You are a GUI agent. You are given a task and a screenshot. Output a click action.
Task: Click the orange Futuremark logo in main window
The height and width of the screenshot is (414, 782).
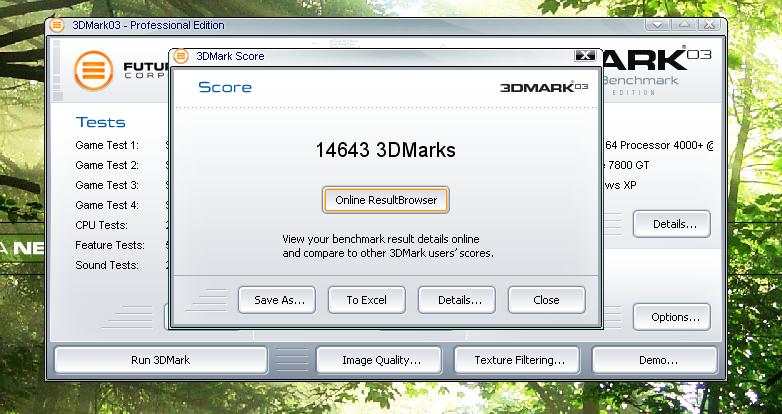pos(93,70)
